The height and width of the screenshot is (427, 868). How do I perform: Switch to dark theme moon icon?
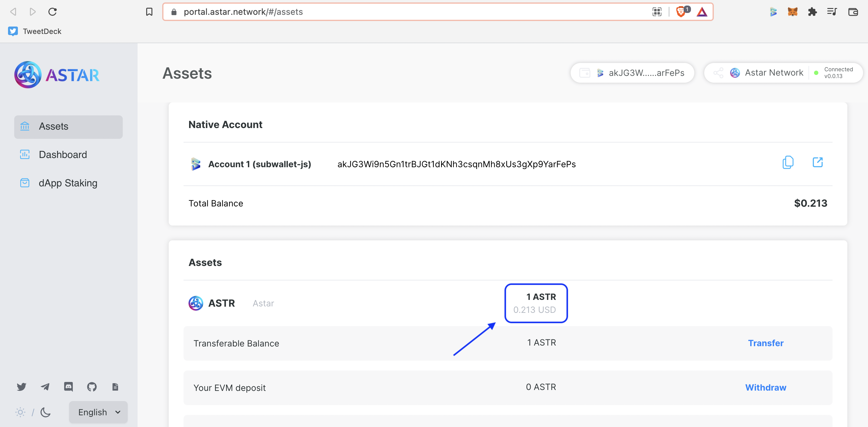click(x=45, y=412)
